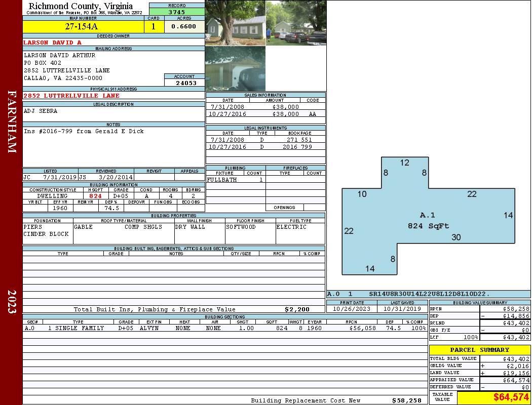Click the A.1 building sketch outline
532x405 pixels.
(x=428, y=215)
